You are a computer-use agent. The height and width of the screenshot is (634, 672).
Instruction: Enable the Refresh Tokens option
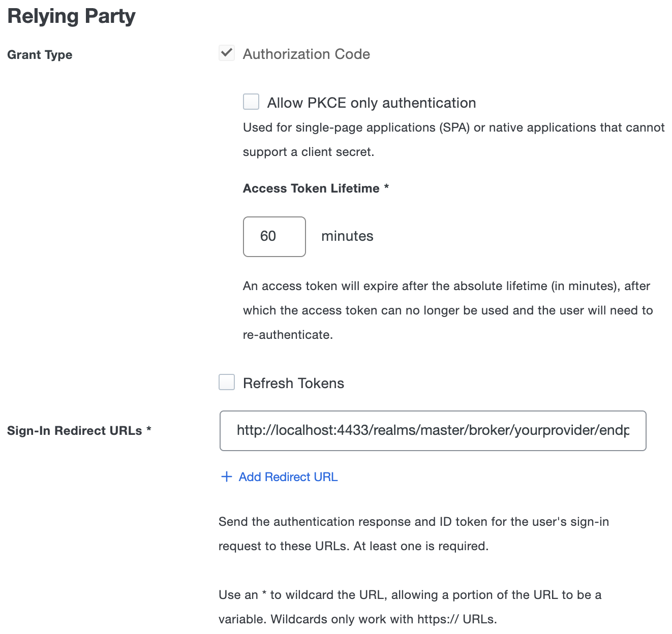point(226,382)
